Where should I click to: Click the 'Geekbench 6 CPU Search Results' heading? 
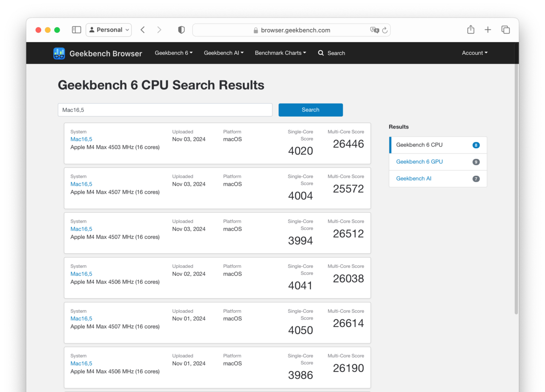coord(161,85)
